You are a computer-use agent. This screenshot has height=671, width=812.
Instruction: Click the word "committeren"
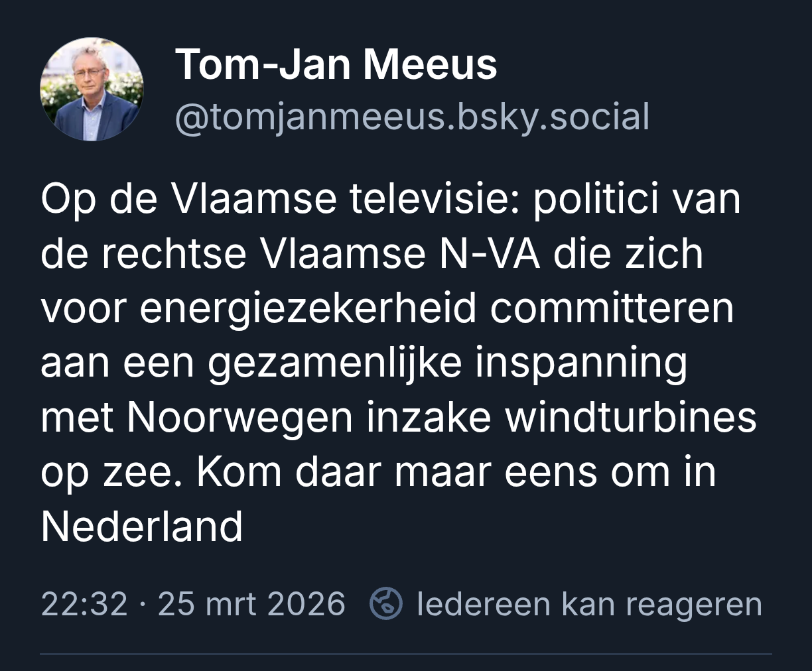pos(612,309)
